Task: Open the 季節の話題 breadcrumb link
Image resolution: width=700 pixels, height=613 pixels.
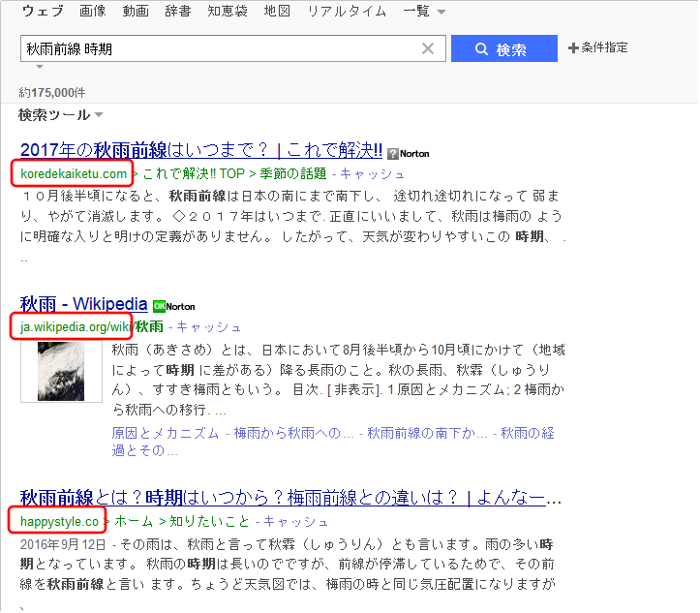Action: 293,173
